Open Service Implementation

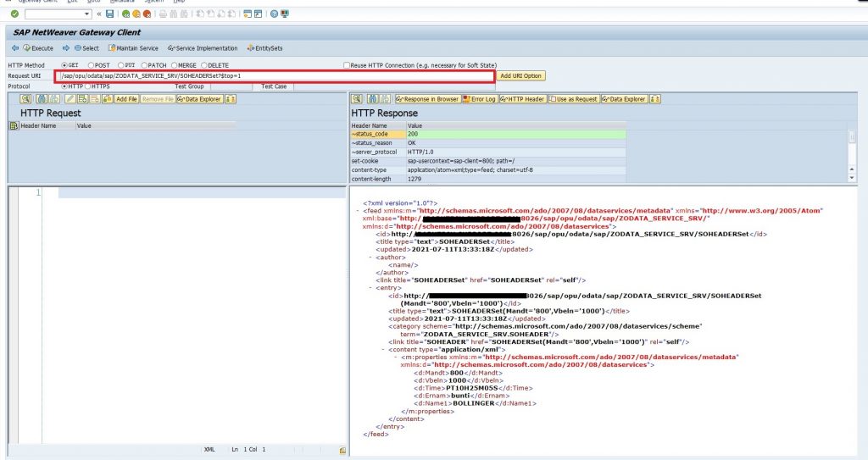pos(203,48)
